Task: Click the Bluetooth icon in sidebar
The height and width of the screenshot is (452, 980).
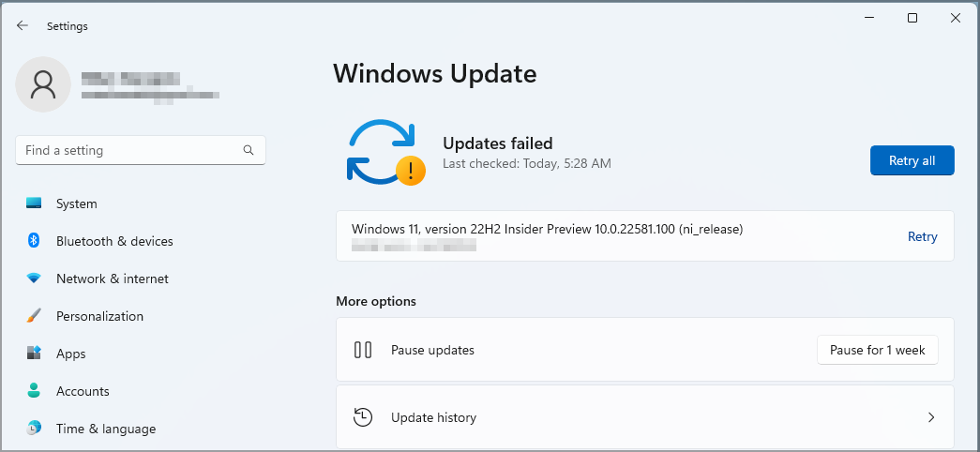Action: tap(34, 241)
